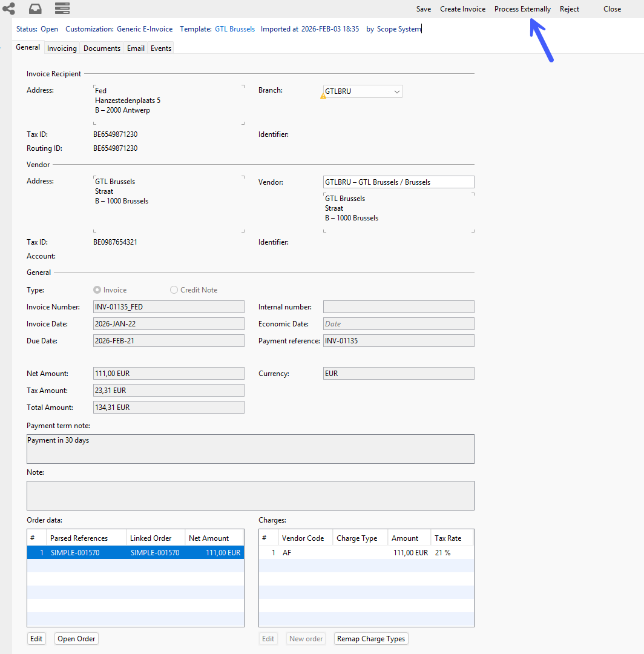Click the Save button
644x654 pixels.
coord(424,9)
